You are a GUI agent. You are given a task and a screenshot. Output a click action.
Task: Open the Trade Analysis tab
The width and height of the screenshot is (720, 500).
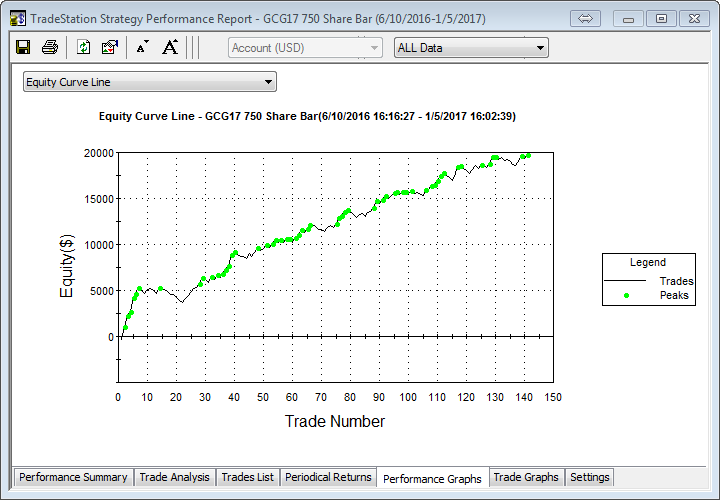[174, 477]
